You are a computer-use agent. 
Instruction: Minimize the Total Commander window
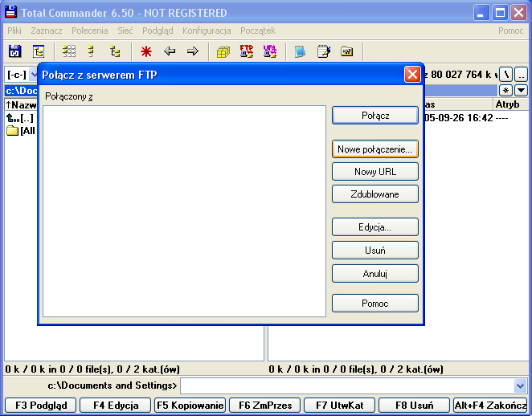(481, 13)
